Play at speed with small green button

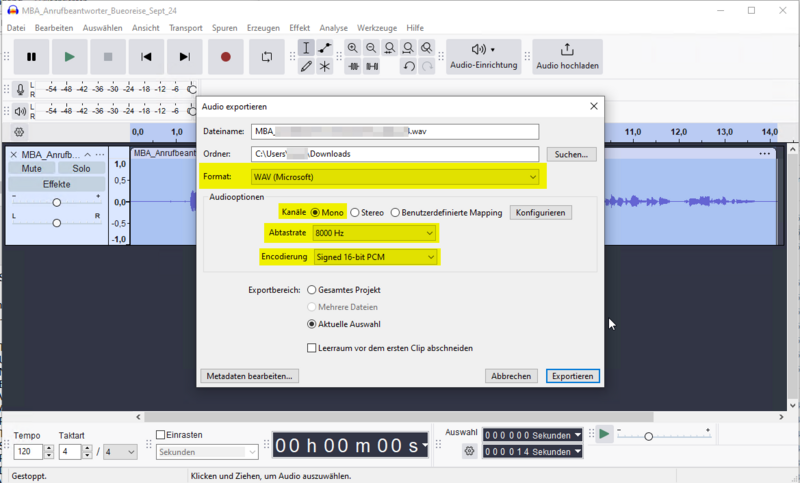click(x=604, y=434)
